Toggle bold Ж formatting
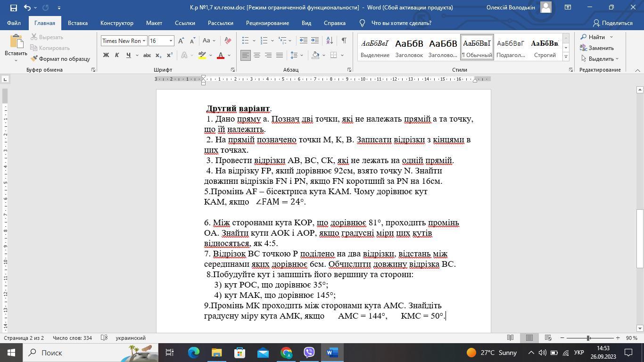The width and height of the screenshot is (644, 362). [106, 55]
